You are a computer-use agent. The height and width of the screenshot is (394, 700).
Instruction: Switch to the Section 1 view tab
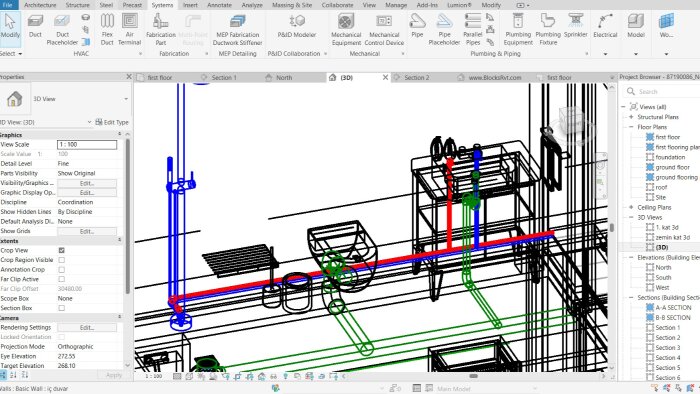click(x=224, y=77)
